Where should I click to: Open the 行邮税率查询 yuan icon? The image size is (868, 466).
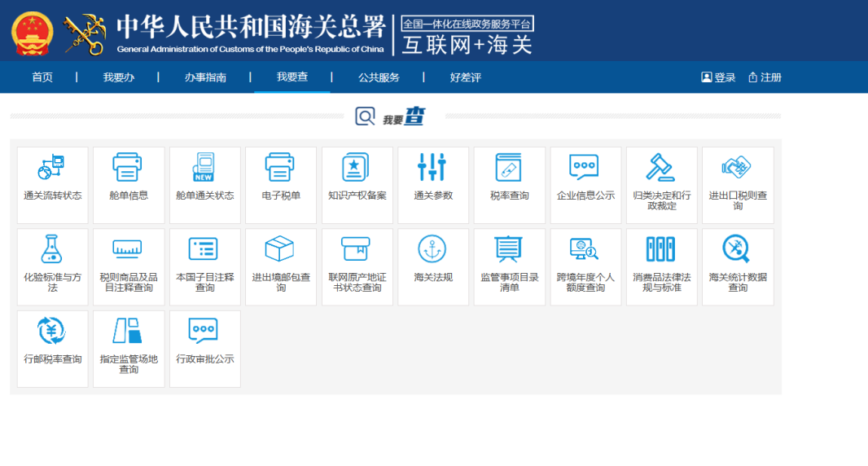click(52, 331)
